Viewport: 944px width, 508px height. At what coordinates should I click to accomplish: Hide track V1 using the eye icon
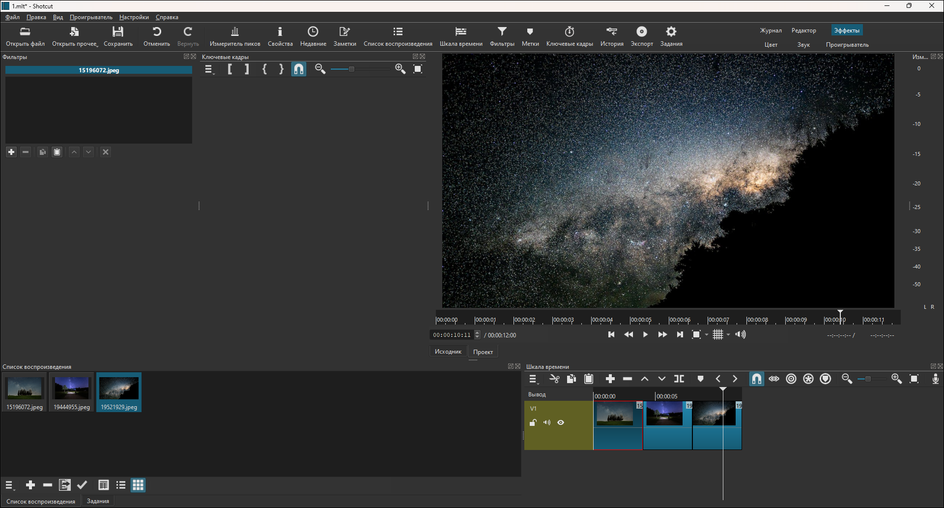(x=561, y=423)
